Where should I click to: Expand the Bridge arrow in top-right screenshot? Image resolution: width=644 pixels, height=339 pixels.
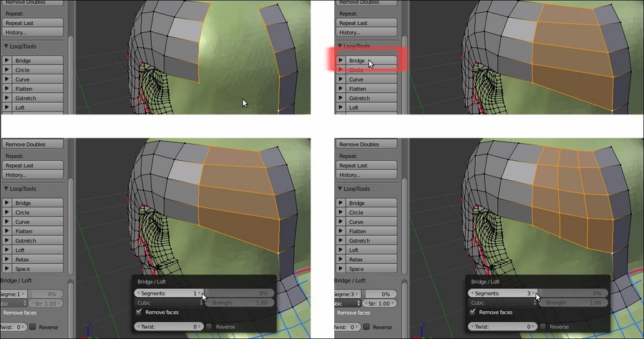click(x=341, y=60)
